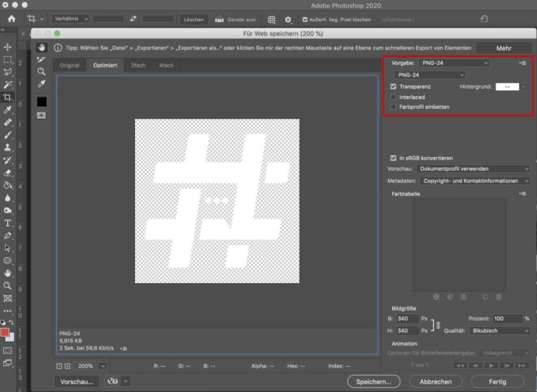
Task: Click the Löschen button in options bar
Action: coord(194,20)
